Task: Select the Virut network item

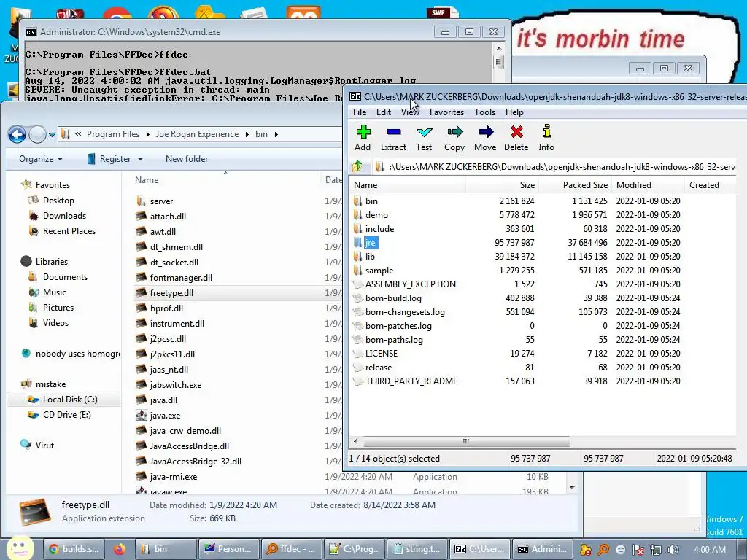Action: (x=44, y=446)
